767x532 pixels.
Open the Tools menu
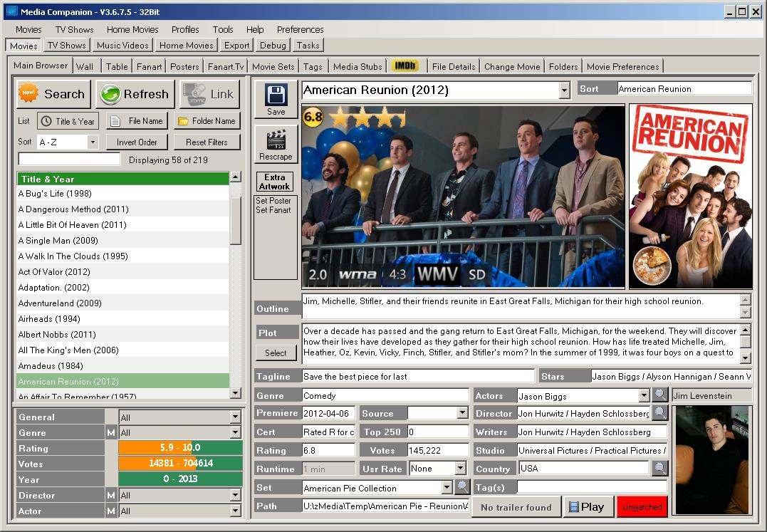point(223,29)
